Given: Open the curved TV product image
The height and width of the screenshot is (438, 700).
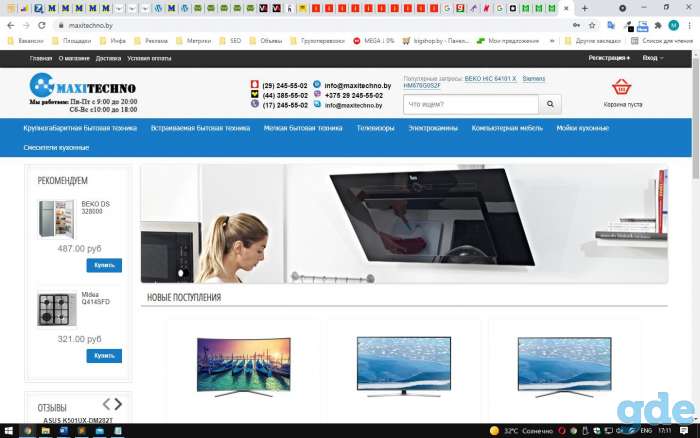Looking at the screenshot, I should pyautogui.click(x=244, y=367).
